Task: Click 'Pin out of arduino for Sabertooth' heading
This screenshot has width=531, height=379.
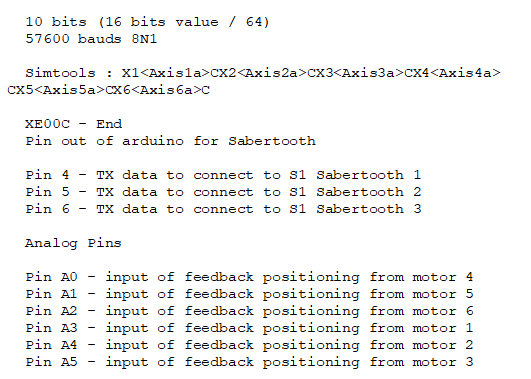Action: click(170, 141)
